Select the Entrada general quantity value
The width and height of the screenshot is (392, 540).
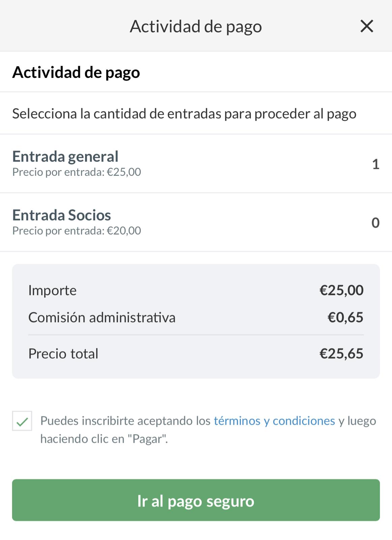coord(375,164)
